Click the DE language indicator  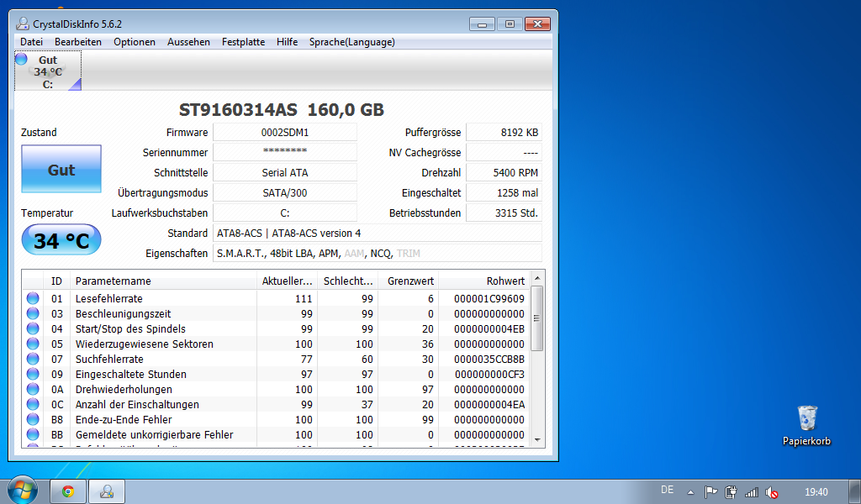tap(667, 490)
